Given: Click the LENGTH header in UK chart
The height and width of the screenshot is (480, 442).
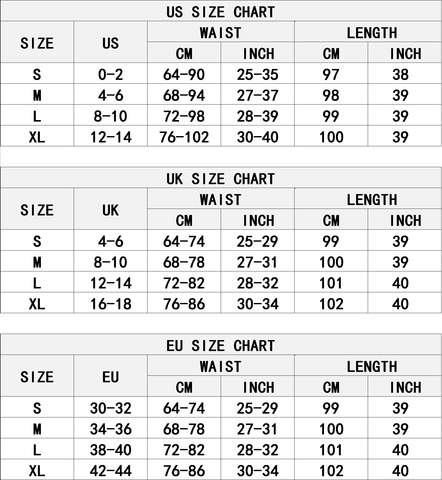Looking at the screenshot, I should 372,200.
